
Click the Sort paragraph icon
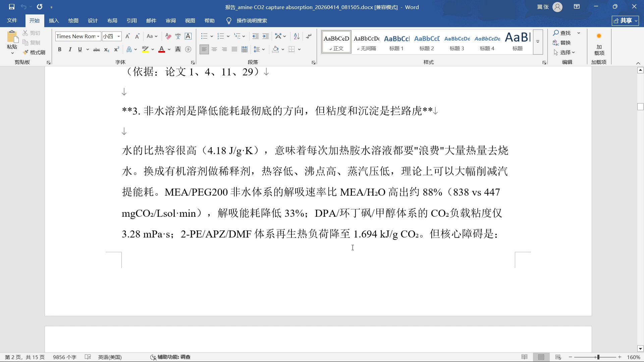[297, 36]
